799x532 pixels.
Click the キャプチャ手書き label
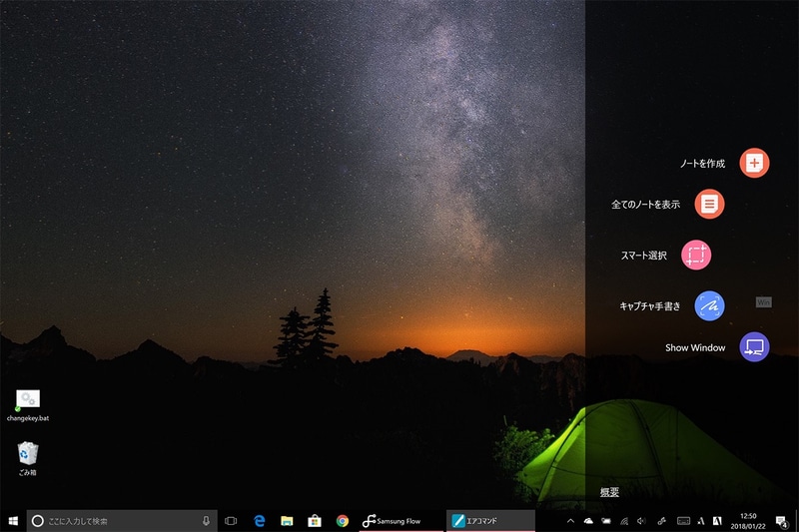tap(650, 306)
